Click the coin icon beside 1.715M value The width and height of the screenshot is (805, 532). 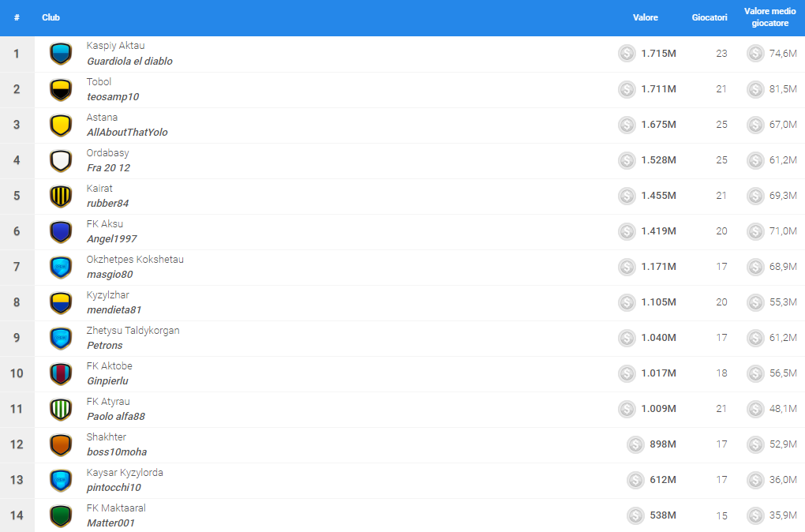627,54
